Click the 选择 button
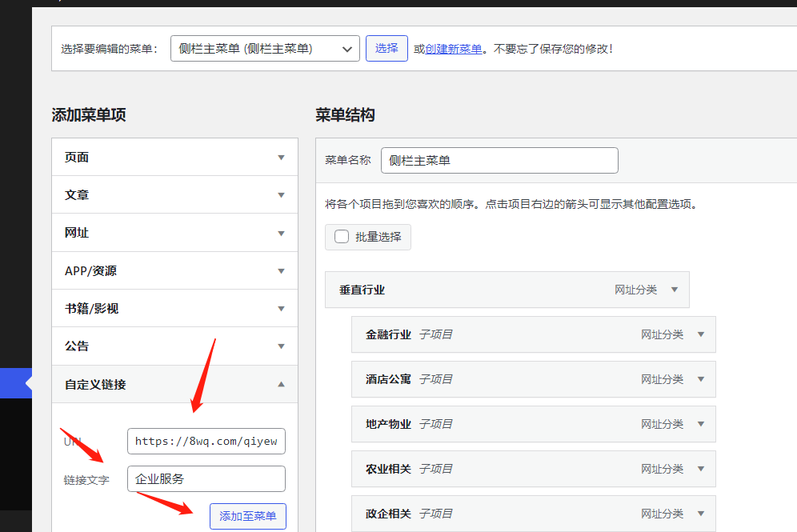 (386, 49)
